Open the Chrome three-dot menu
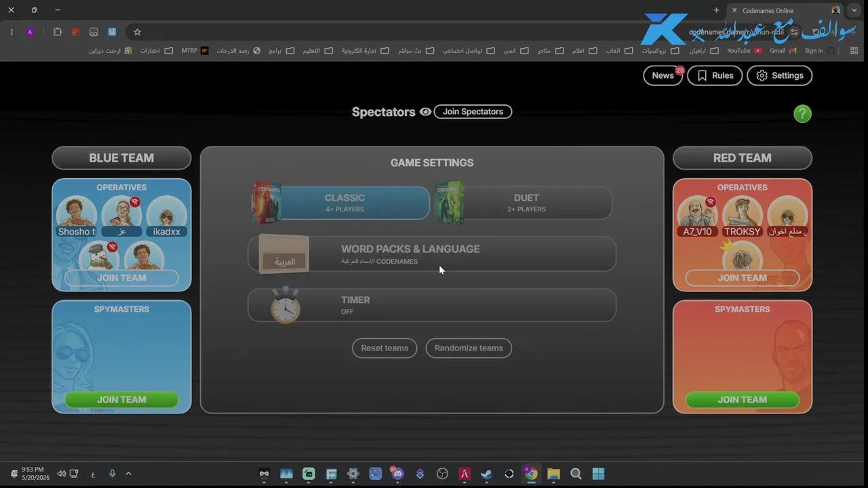The width and height of the screenshot is (868, 488). [x=12, y=32]
